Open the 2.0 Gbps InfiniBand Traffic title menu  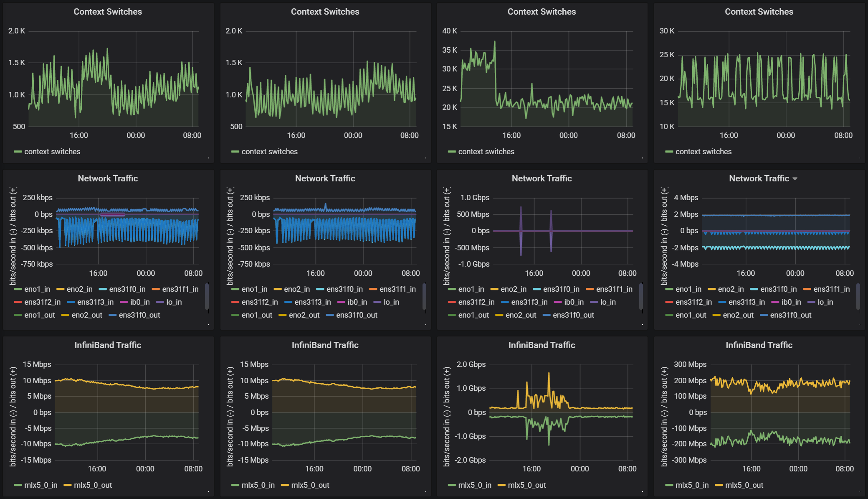542,345
